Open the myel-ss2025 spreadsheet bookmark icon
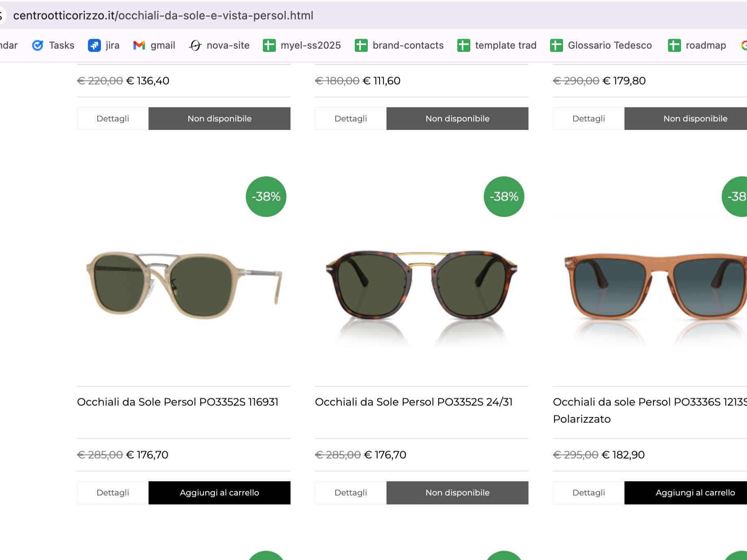747x560 pixels. 269,45
